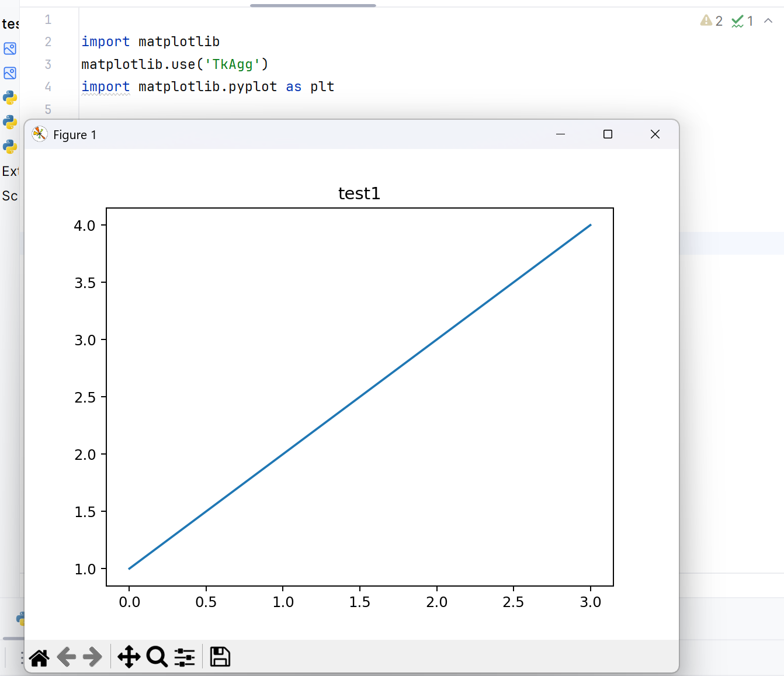Expand inspections panel with the chevron arrow

(768, 21)
